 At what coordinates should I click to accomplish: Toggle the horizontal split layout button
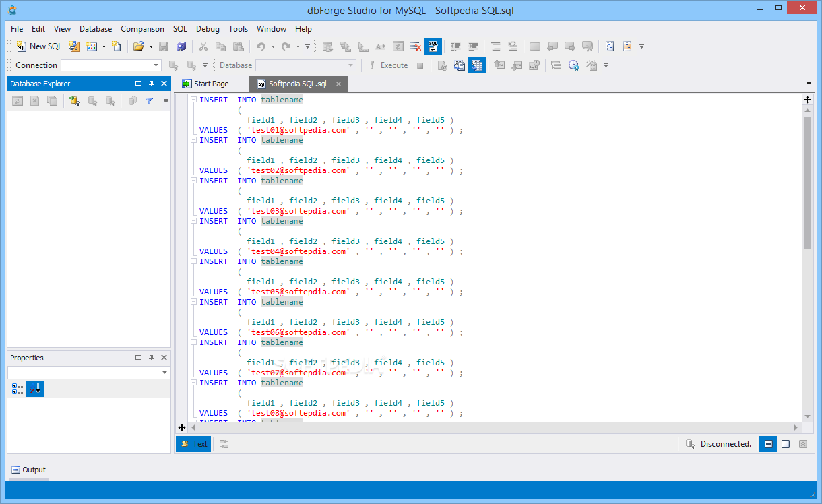(767, 444)
